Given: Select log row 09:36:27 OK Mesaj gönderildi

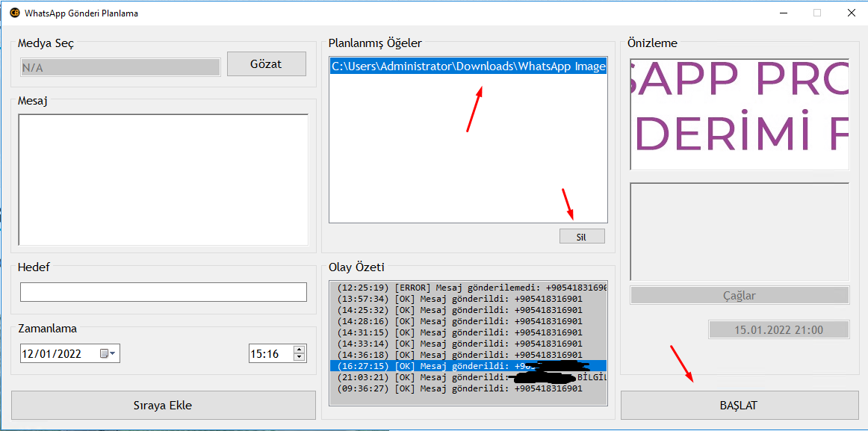Looking at the screenshot, I should [x=468, y=388].
